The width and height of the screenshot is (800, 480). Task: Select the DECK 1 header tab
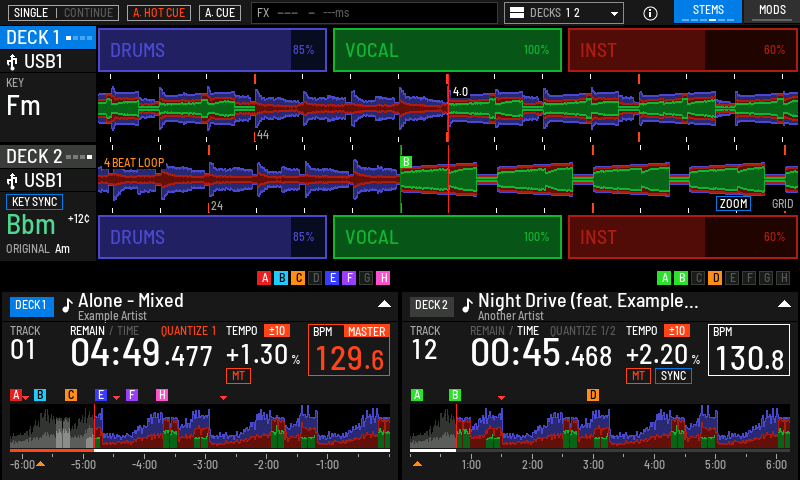click(48, 38)
